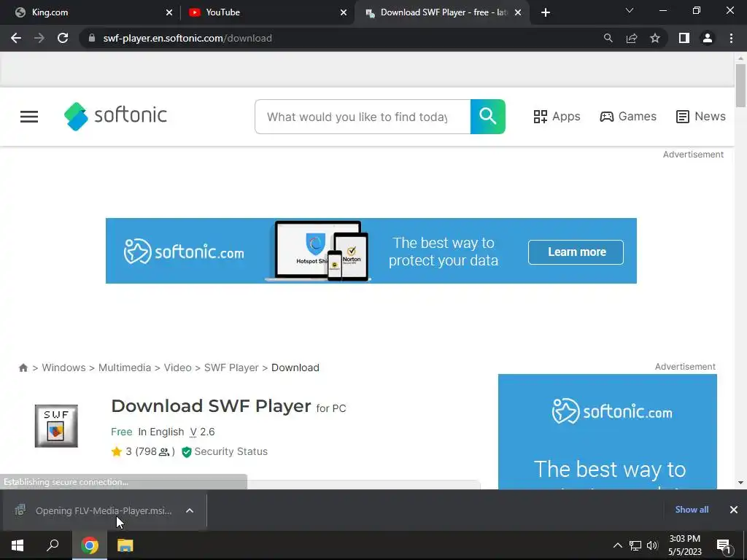Close the King.com tab
This screenshot has width=747, height=560.
[x=169, y=12]
